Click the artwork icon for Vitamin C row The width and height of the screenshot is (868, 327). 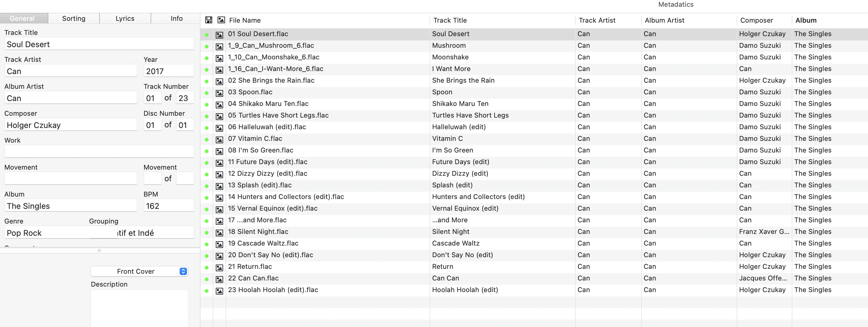point(219,139)
